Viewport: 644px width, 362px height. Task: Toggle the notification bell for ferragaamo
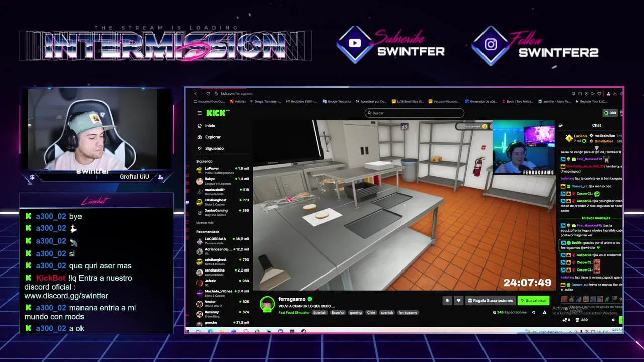(x=447, y=300)
